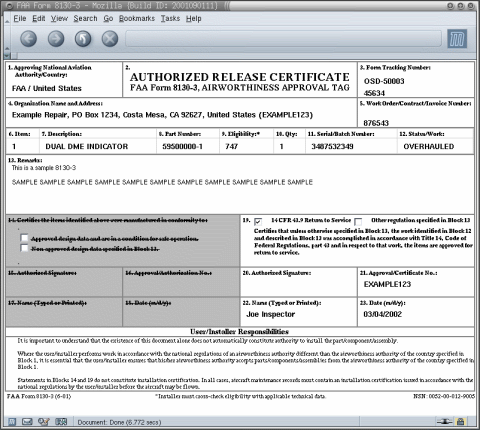Image resolution: width=480 pixels, height=430 pixels.
Task: Click the Qty value in Block 10
Action: [282, 146]
